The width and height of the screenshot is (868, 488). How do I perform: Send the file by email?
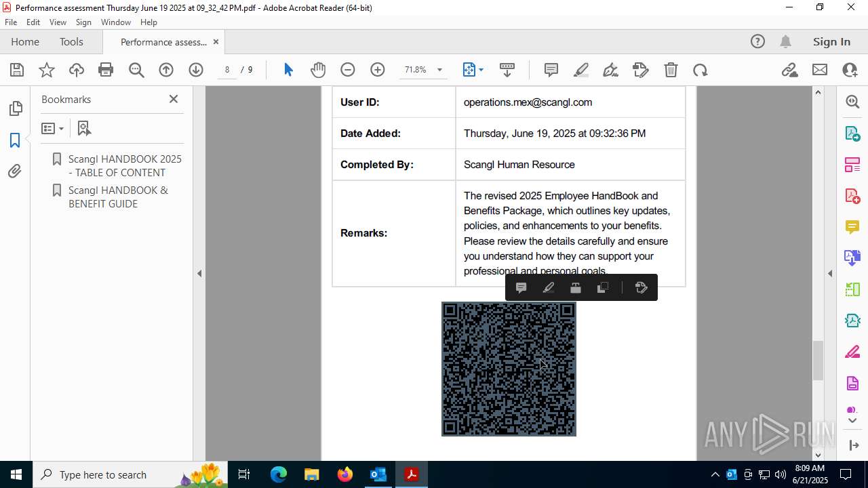point(820,70)
